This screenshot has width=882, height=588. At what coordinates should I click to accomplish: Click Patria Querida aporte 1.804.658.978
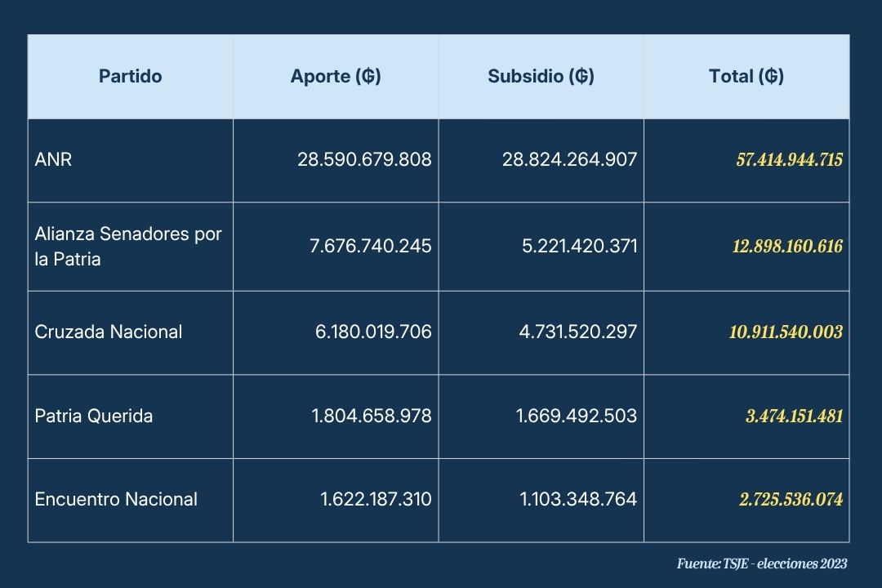[x=372, y=416]
